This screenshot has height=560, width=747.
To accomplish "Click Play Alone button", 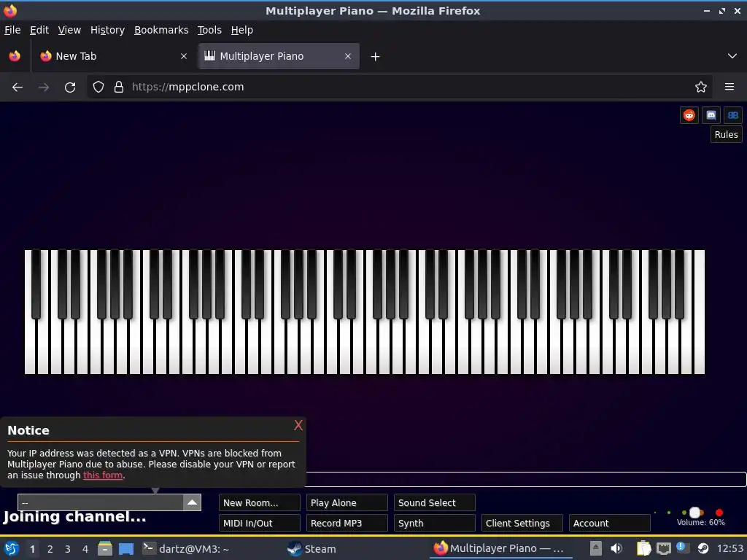I will coord(347,503).
